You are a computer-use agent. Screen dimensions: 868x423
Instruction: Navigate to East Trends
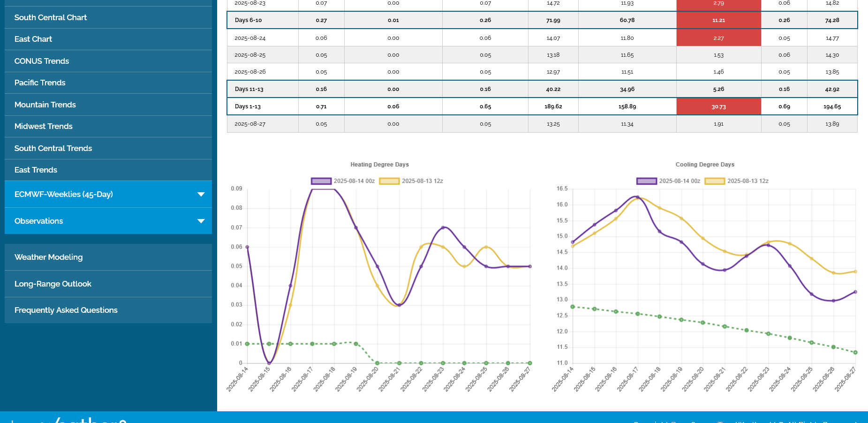[x=36, y=170]
